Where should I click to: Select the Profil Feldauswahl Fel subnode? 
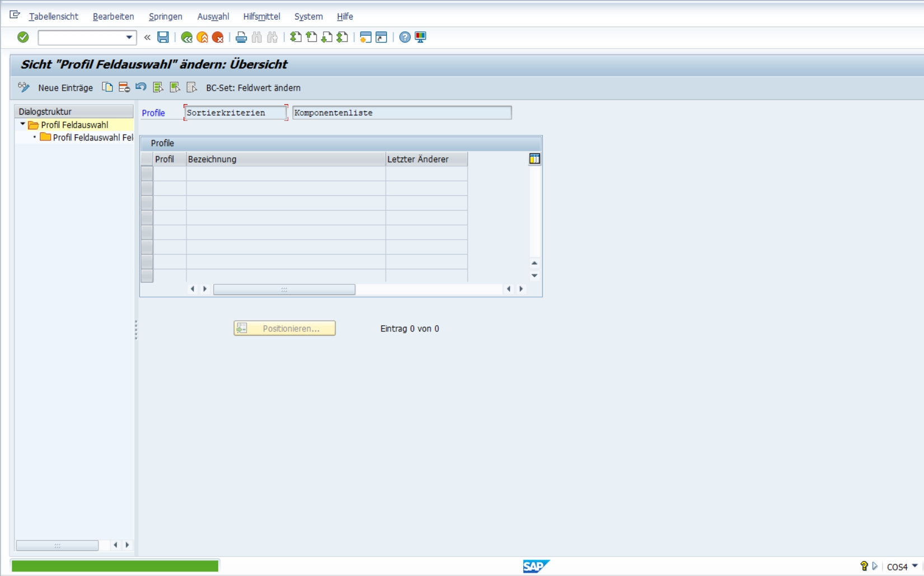(87, 137)
